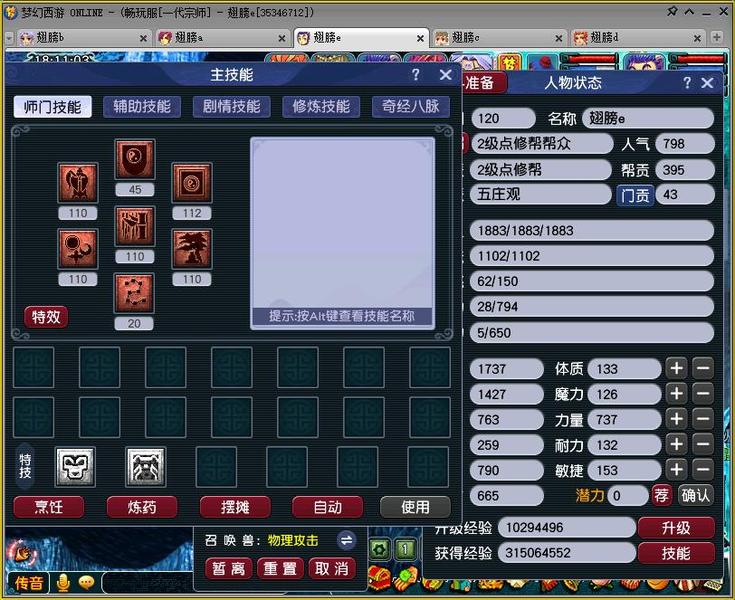Switch to the 翅膀d account tab

[x=636, y=38]
